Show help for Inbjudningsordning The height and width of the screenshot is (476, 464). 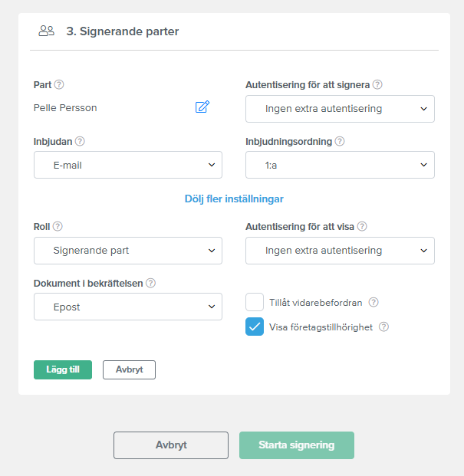[340, 141]
